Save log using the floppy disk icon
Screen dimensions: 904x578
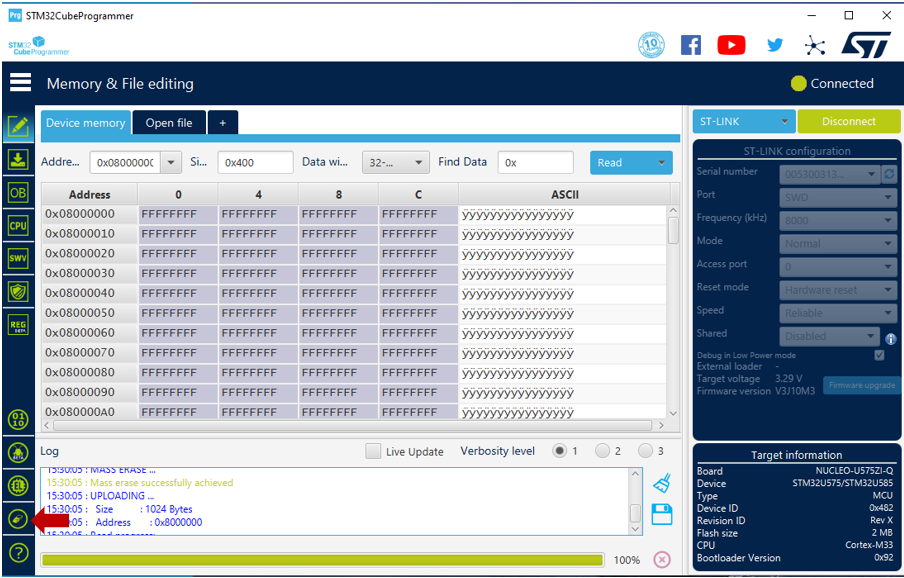tap(661, 514)
